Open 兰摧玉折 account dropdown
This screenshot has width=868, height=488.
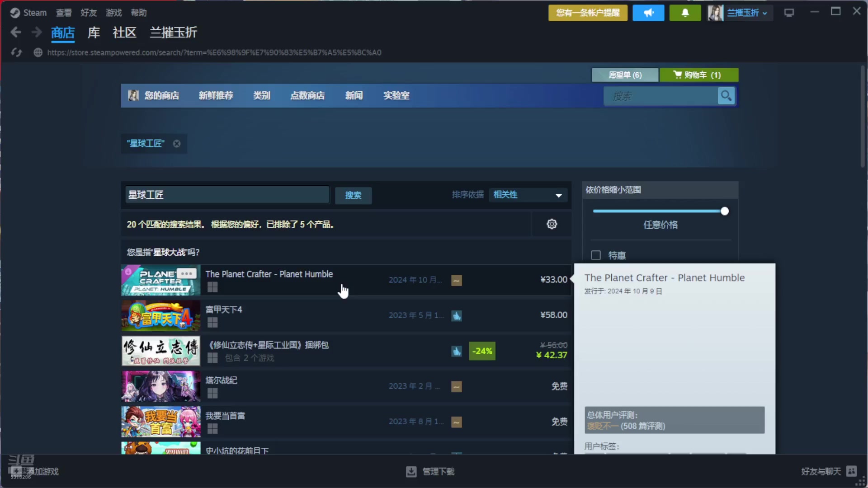(x=747, y=13)
